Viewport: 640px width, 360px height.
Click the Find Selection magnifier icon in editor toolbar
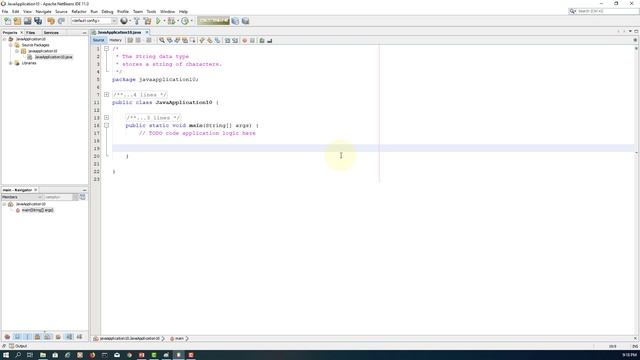pyautogui.click(x=162, y=40)
